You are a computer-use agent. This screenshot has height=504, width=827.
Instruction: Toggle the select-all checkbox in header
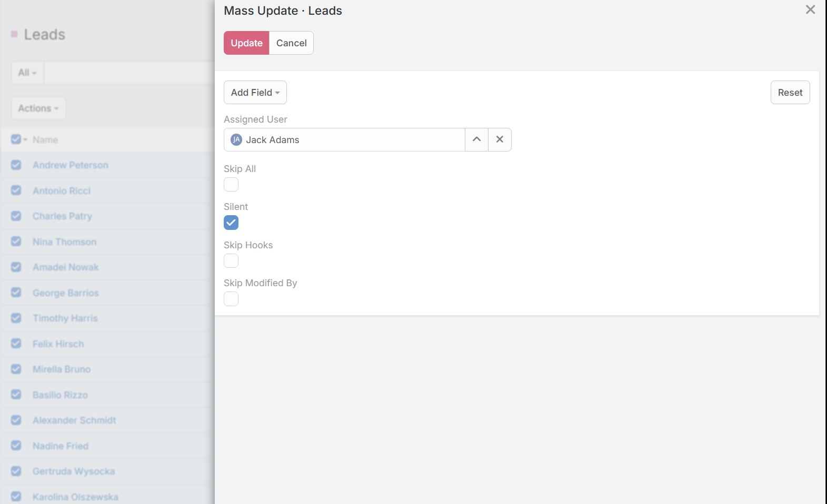(16, 139)
